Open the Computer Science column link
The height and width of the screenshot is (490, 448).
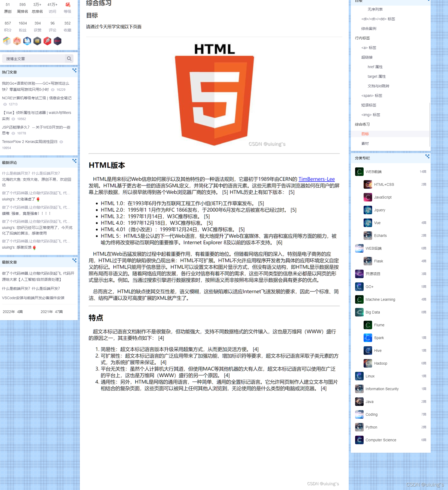tap(381, 440)
